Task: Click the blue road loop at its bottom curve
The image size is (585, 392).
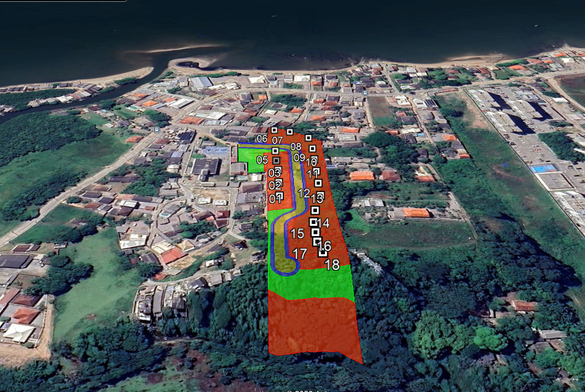Action: pos(285,272)
